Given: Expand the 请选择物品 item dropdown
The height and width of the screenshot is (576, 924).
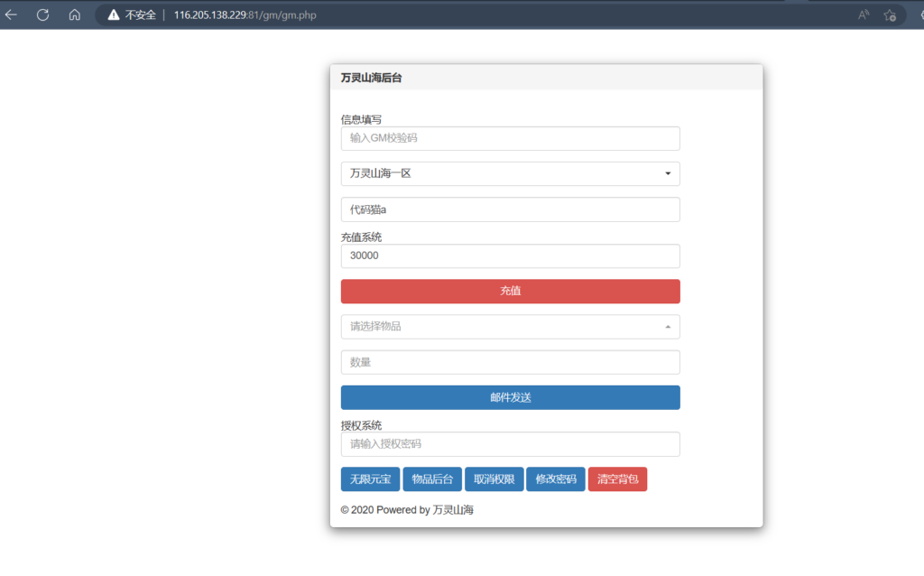Looking at the screenshot, I should coord(510,327).
